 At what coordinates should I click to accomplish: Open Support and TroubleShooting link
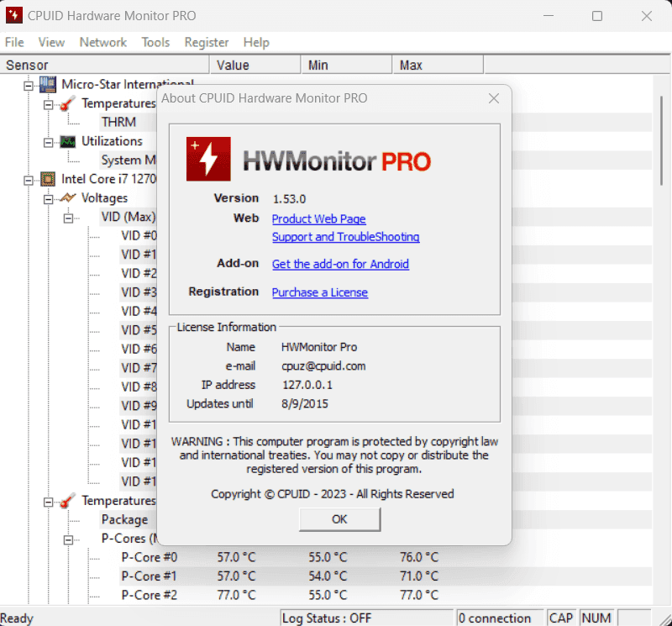coord(346,237)
